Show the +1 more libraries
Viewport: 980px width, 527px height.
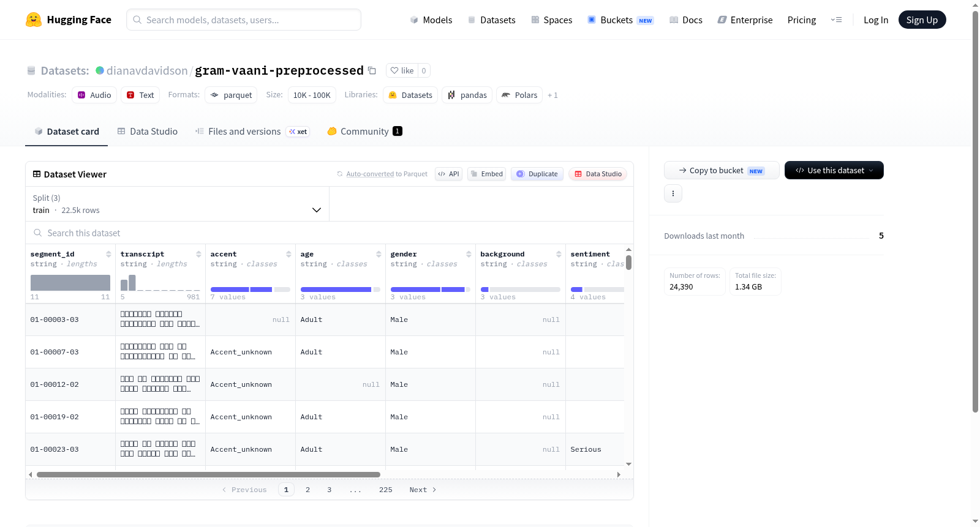tap(552, 95)
